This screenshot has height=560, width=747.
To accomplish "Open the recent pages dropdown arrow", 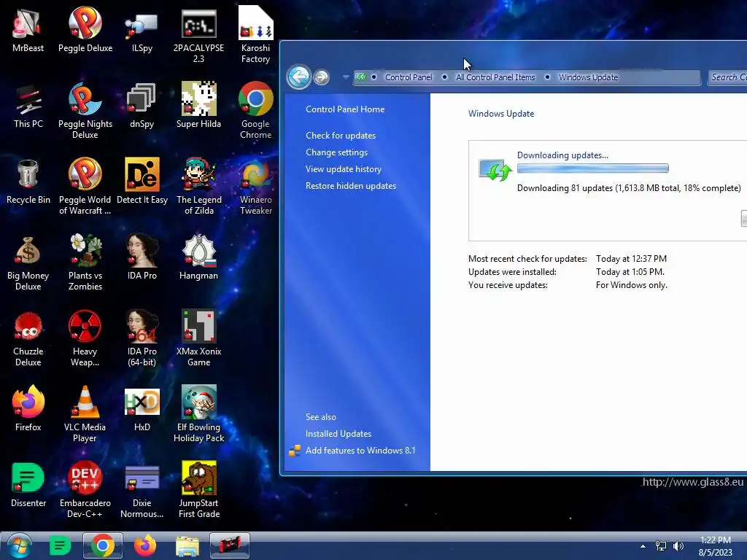I will [345, 77].
